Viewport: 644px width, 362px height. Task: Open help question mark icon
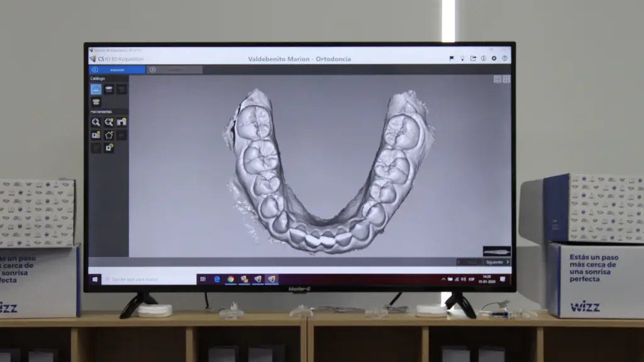(x=504, y=58)
